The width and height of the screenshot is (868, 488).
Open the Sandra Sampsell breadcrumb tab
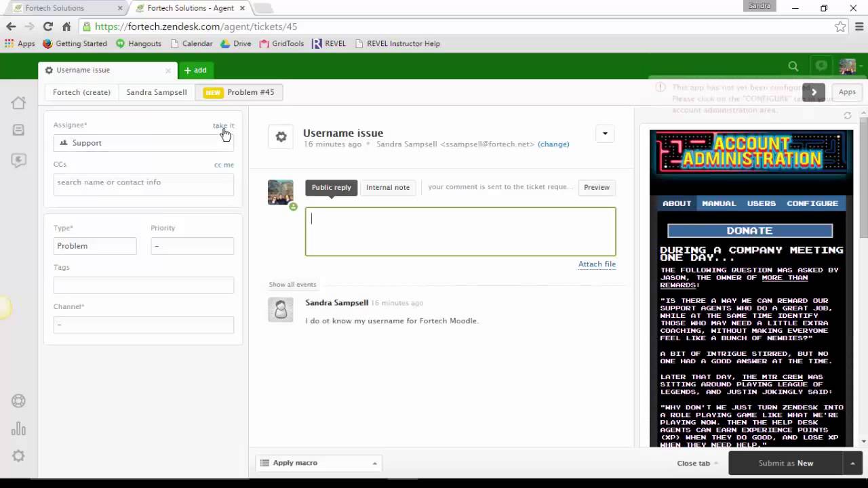[x=157, y=92]
